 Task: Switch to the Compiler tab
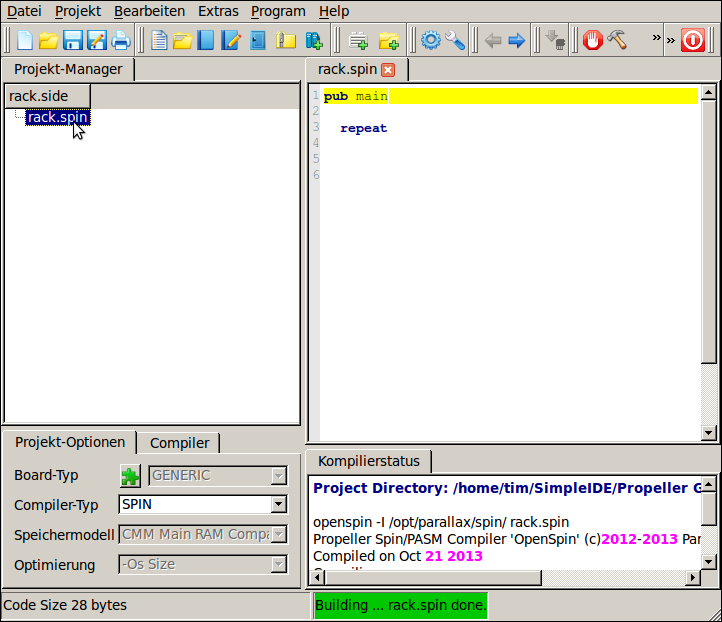[x=179, y=443]
